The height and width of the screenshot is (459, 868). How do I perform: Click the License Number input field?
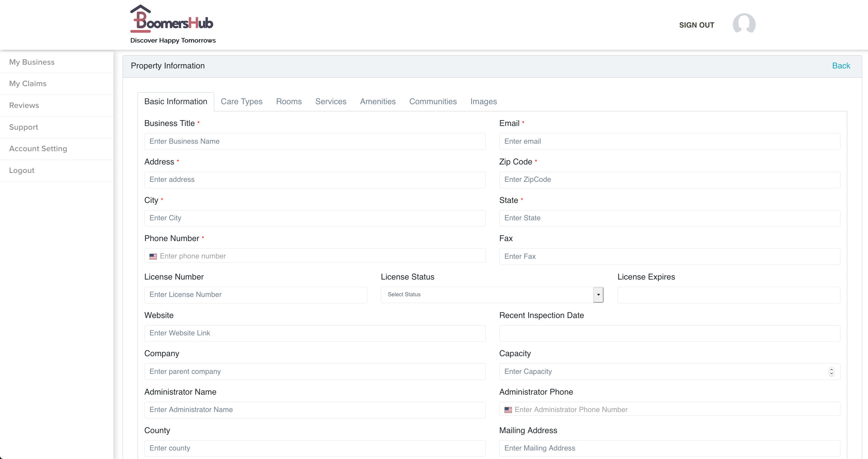click(256, 295)
